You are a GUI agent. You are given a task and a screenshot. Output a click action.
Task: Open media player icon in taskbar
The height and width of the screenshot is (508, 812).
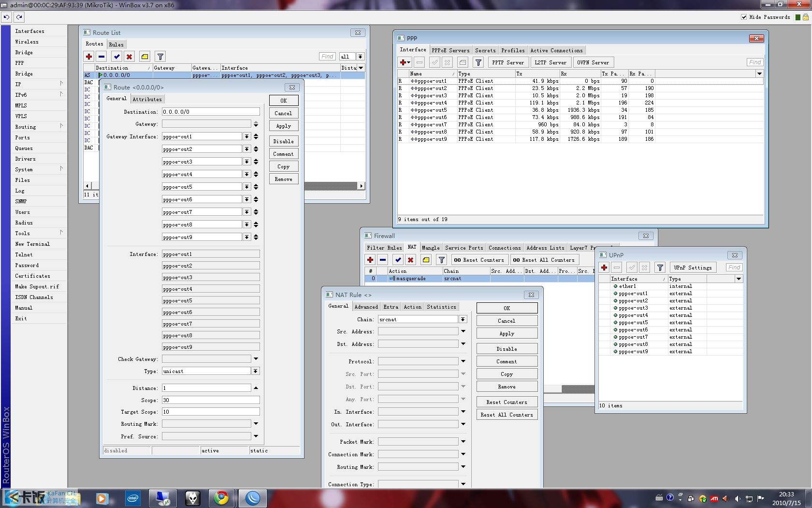(x=101, y=498)
